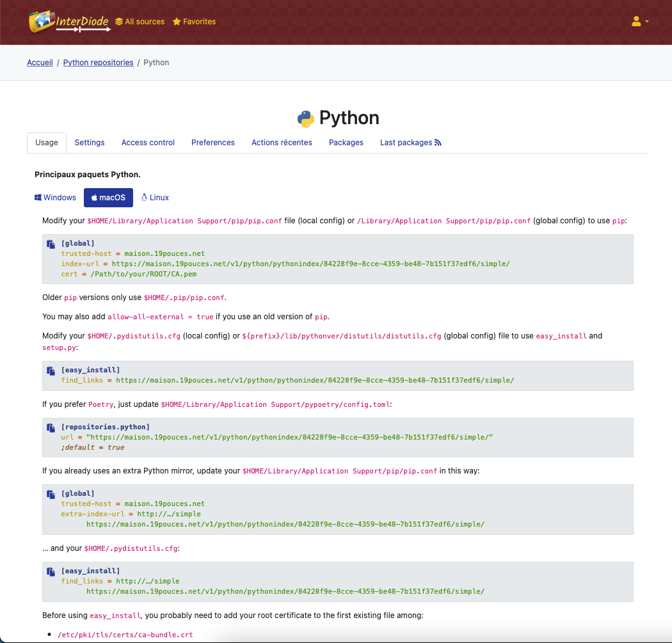672x643 pixels.
Task: Click the index-url line in first code block
Action: [285, 264]
